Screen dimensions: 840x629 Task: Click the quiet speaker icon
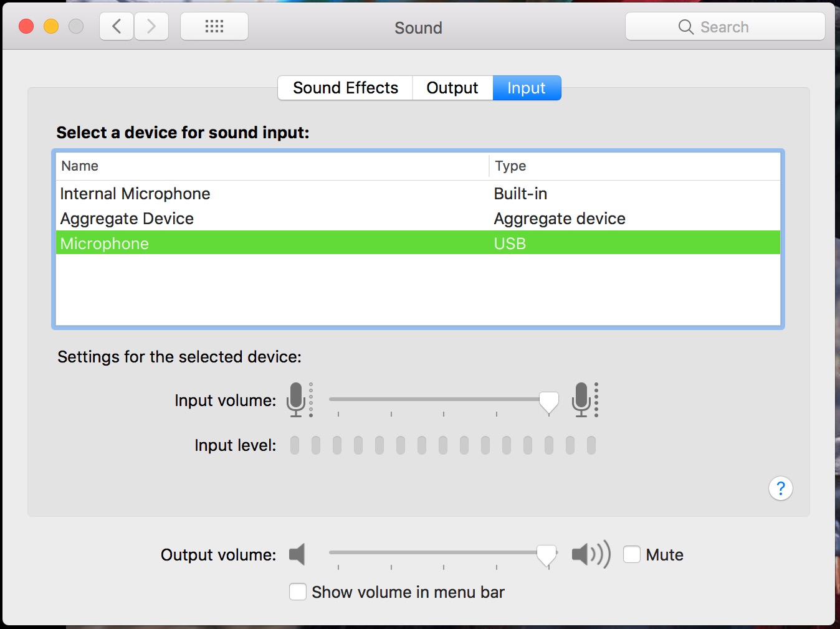click(x=297, y=554)
